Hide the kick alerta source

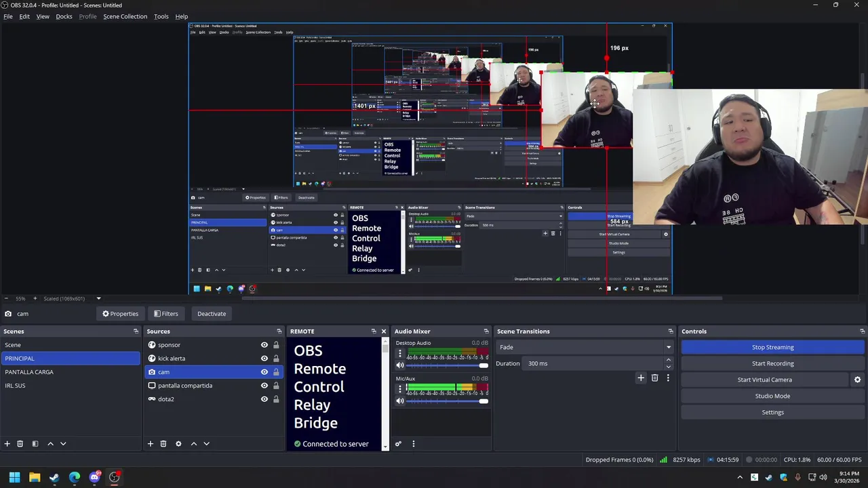pos(264,359)
